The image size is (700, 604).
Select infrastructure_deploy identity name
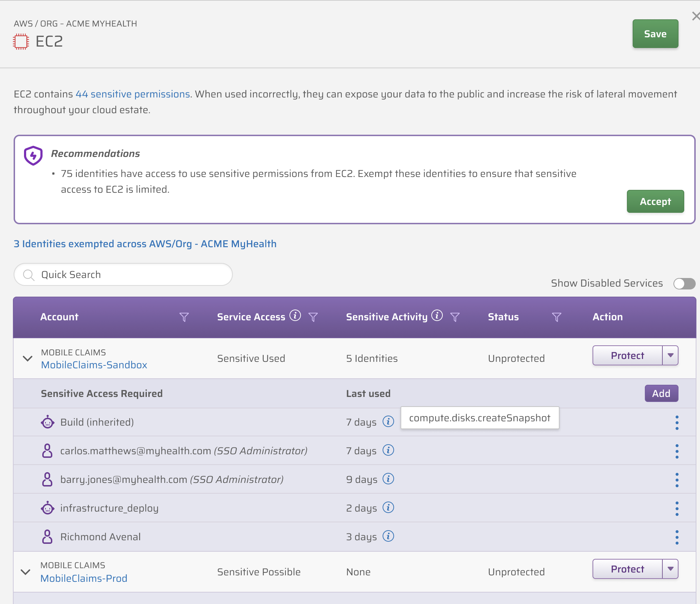109,508
